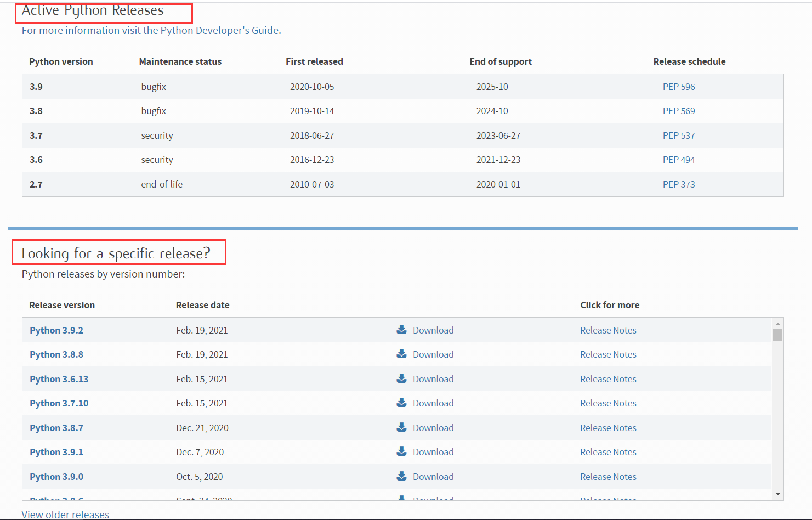Click download icon for Python 3.9.0
Screen dimensions: 812x520
(x=402, y=476)
